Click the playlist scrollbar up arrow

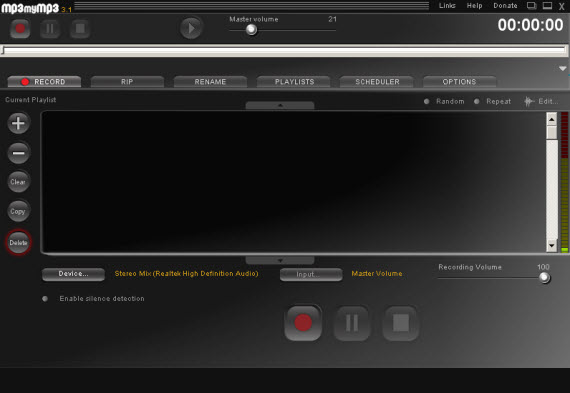click(x=552, y=119)
